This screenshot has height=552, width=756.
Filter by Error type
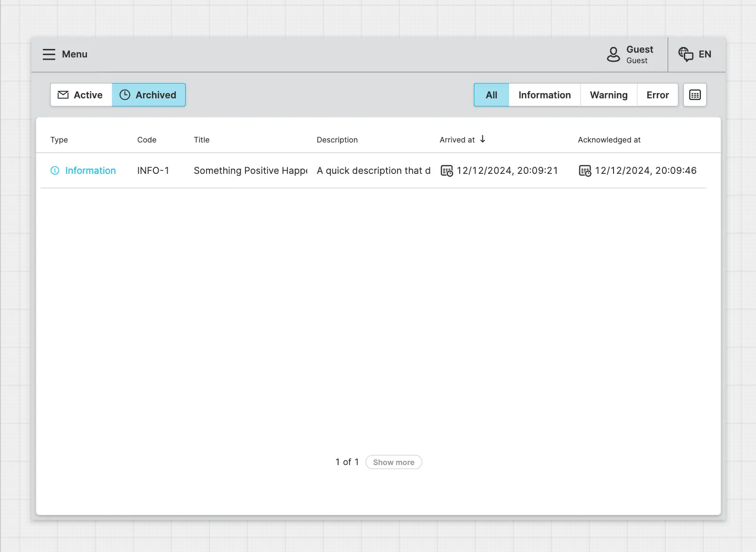pyautogui.click(x=657, y=95)
